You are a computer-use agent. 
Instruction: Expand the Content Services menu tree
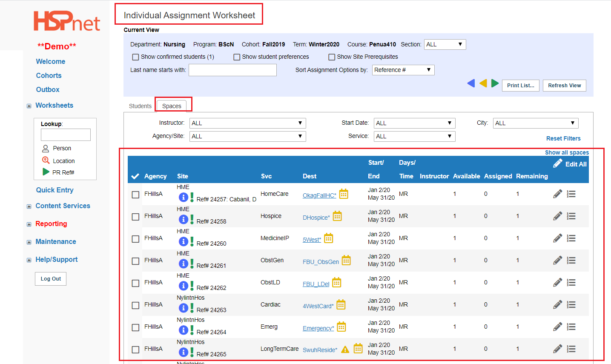[29, 206]
